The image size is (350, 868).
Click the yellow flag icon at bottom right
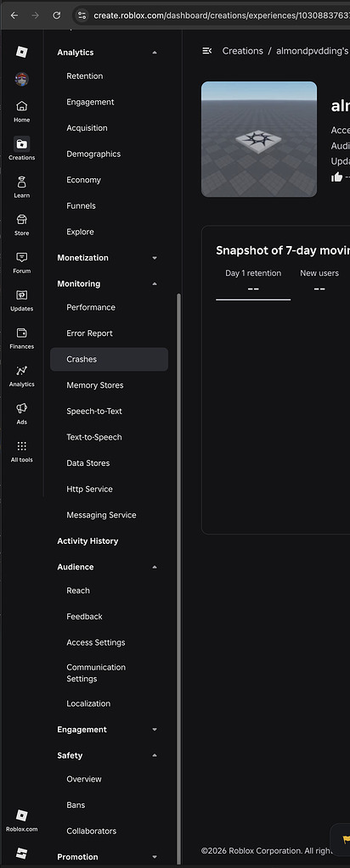click(346, 838)
